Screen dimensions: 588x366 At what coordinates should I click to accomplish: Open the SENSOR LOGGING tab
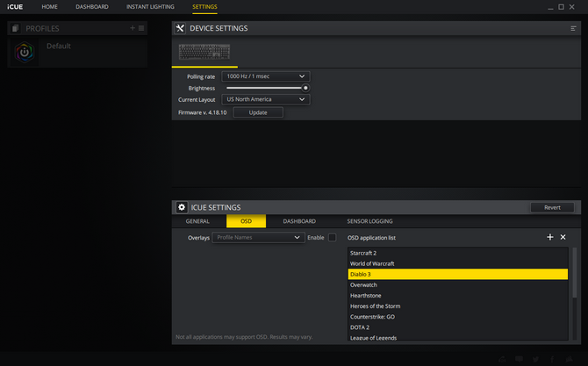[x=369, y=221]
